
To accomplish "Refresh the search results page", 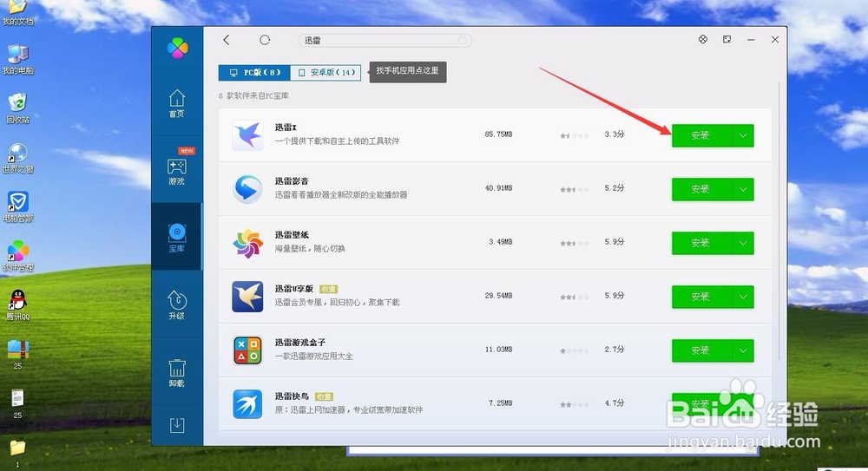I will [x=265, y=40].
